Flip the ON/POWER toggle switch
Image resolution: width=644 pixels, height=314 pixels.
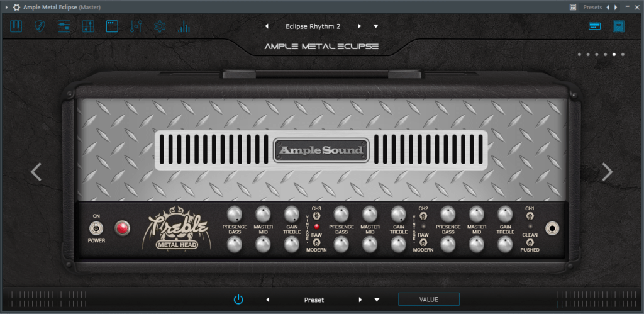96,228
